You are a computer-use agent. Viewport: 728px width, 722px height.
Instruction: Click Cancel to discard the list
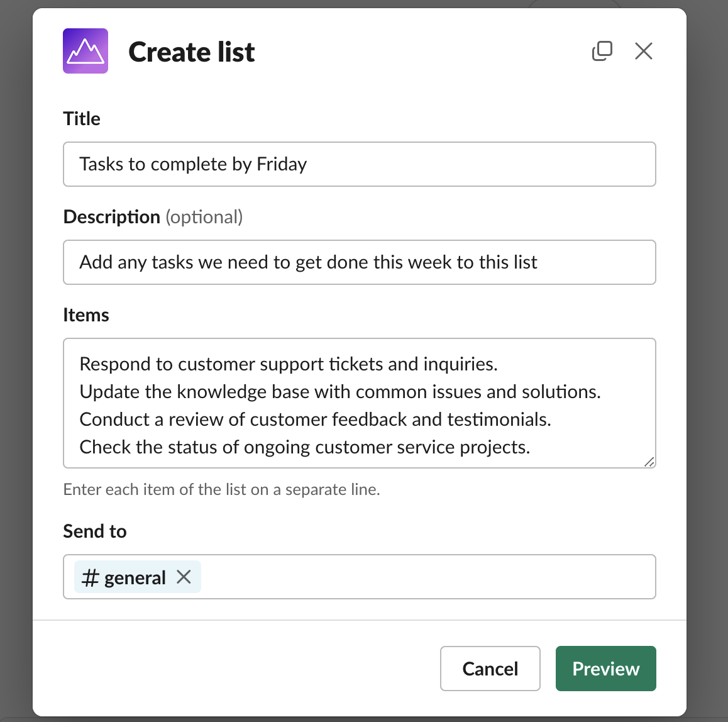(490, 669)
